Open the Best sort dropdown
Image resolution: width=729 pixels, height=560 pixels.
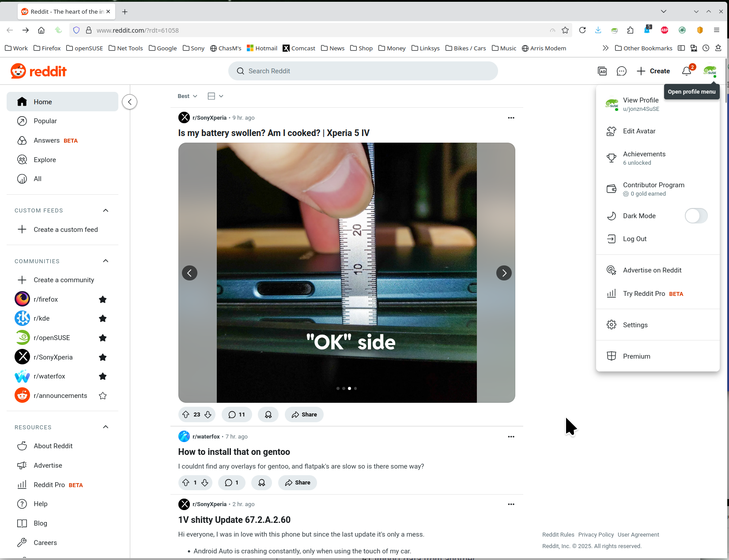point(187,96)
